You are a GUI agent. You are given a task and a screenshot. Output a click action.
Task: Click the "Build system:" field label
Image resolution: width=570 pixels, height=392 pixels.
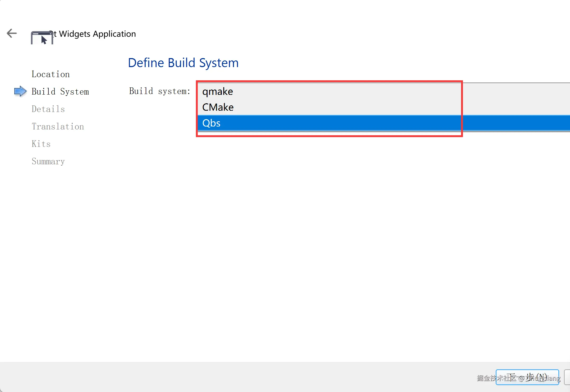160,91
